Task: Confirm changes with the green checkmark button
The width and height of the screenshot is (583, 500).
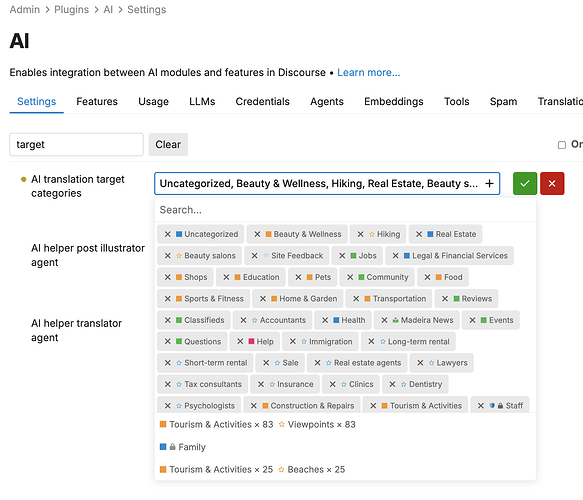Action: coord(525,183)
